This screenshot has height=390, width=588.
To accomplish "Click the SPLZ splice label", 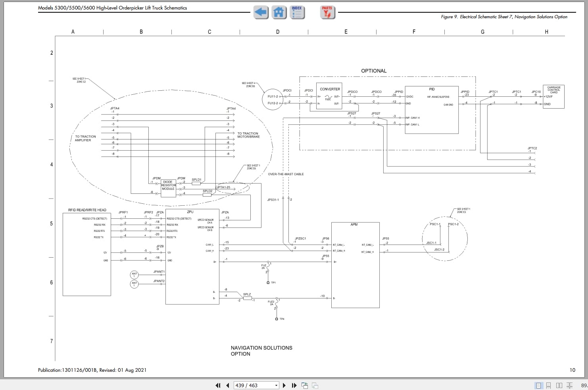I will click(247, 294).
